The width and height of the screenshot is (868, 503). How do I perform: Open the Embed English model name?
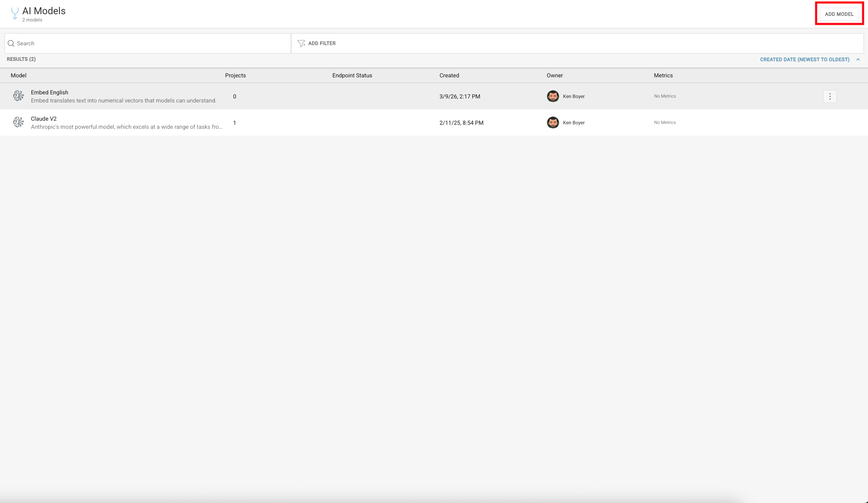tap(49, 92)
